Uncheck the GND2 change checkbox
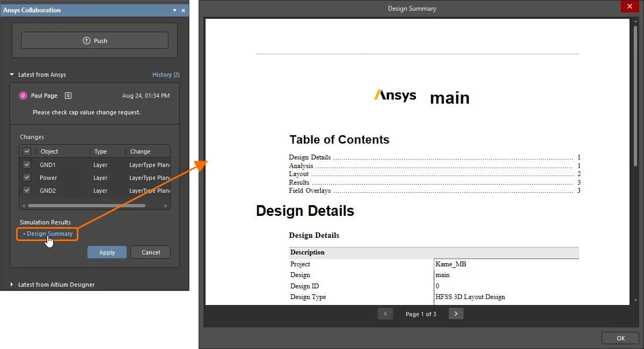 pos(27,190)
